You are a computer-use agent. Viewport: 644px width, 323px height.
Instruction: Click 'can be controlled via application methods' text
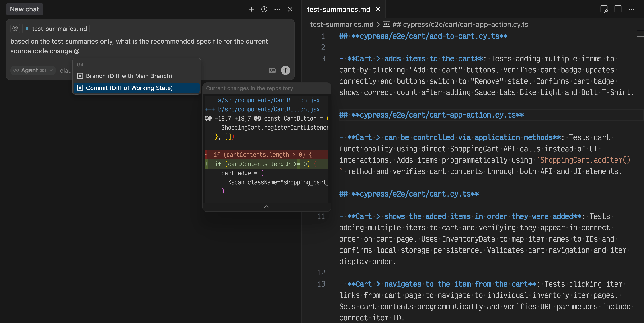point(473,137)
